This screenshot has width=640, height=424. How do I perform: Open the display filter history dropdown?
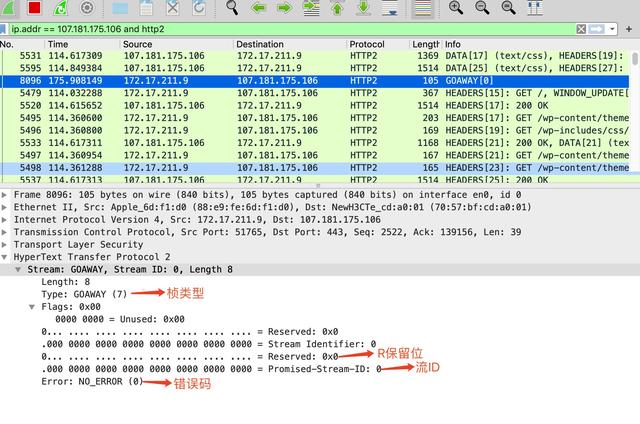click(612, 29)
